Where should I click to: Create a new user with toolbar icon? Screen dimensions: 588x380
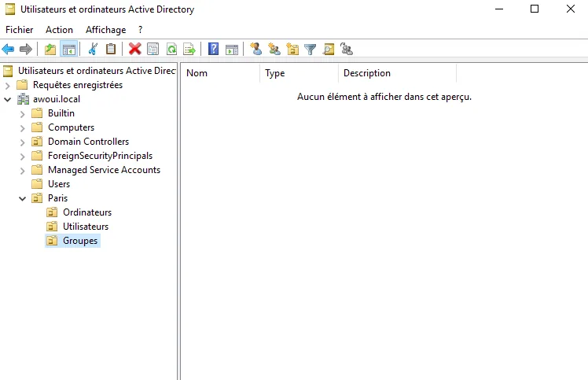point(255,50)
